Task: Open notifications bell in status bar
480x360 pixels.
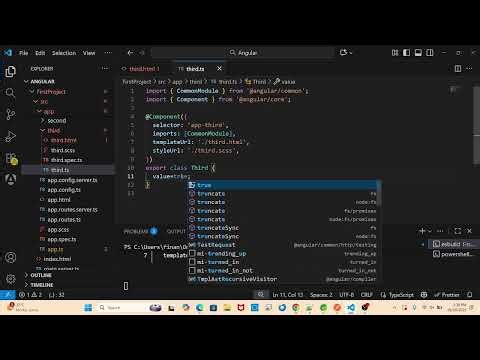Action: [x=470, y=295]
